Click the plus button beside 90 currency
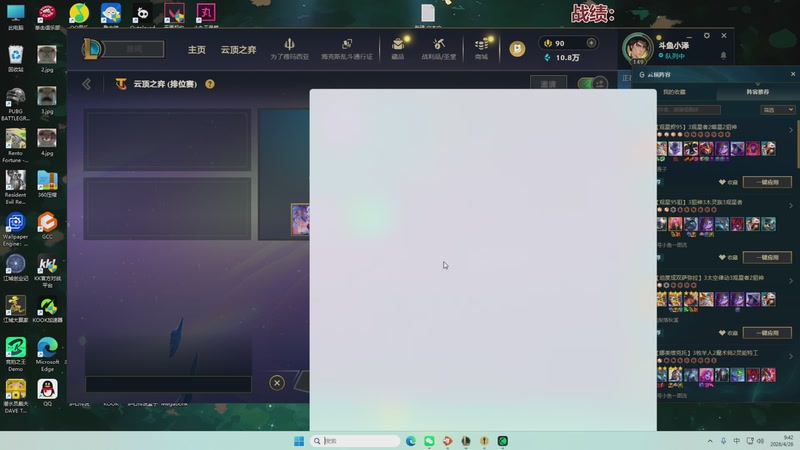This screenshot has width=800, height=450. click(x=591, y=43)
